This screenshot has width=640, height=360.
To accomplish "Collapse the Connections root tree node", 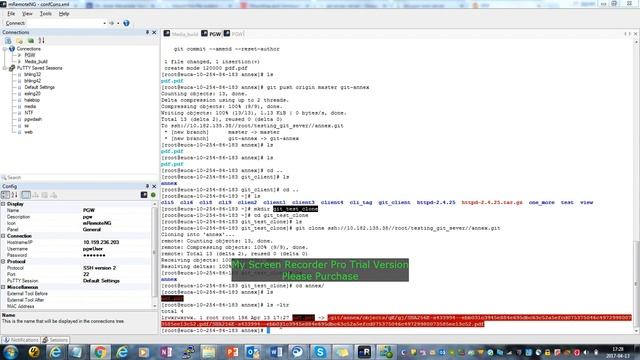I will point(4,49).
